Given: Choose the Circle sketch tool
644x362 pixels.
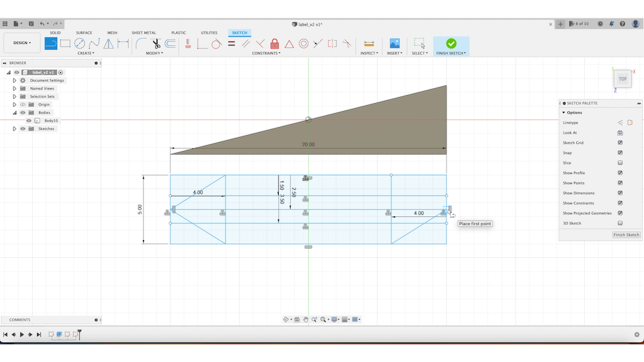Looking at the screenshot, I should point(80,43).
